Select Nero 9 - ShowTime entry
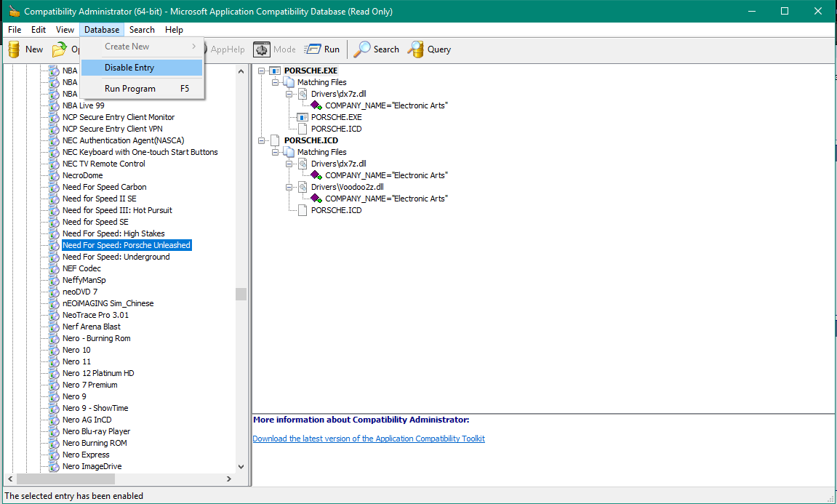The image size is (837, 504). (x=95, y=408)
